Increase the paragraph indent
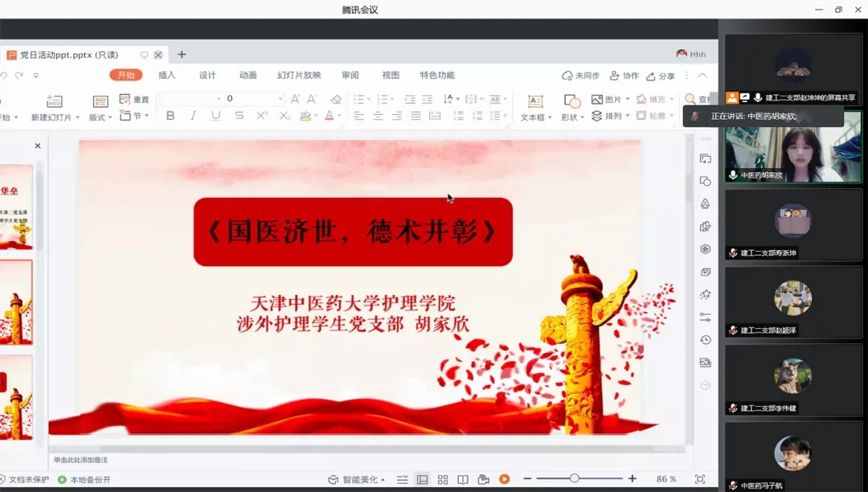The width and height of the screenshot is (868, 492). pos(427,99)
